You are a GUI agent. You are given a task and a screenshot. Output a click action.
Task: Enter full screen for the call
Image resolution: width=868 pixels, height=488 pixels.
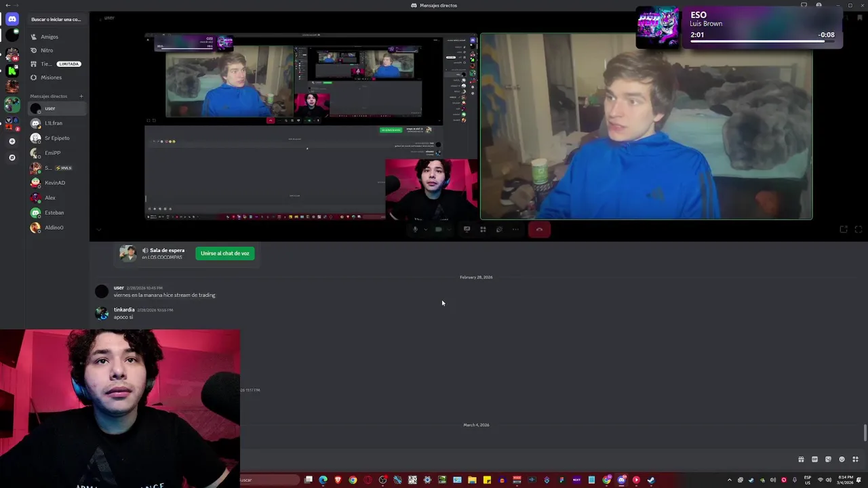pos(858,230)
